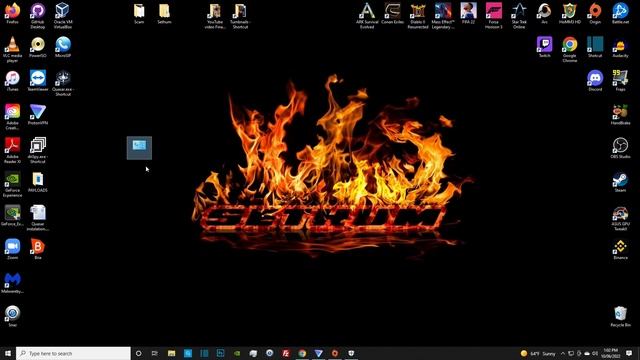Open Cortana from the taskbar
This screenshot has width=640, height=360.
(138, 353)
